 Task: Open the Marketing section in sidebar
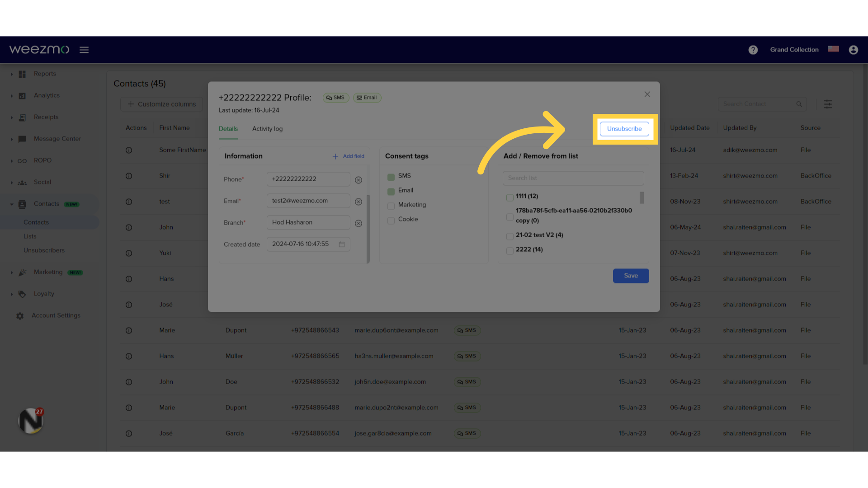[47, 272]
